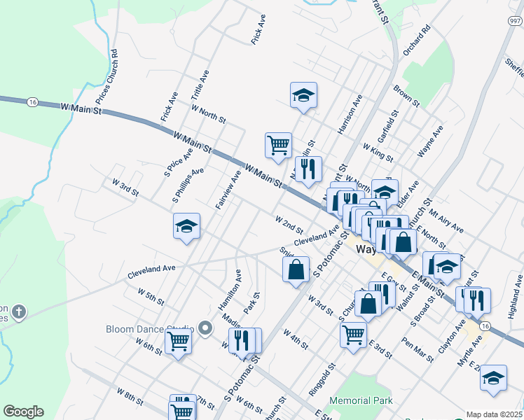The height and width of the screenshot is (420, 524).
Task: Click the W 8th St label
Action: [130, 397]
